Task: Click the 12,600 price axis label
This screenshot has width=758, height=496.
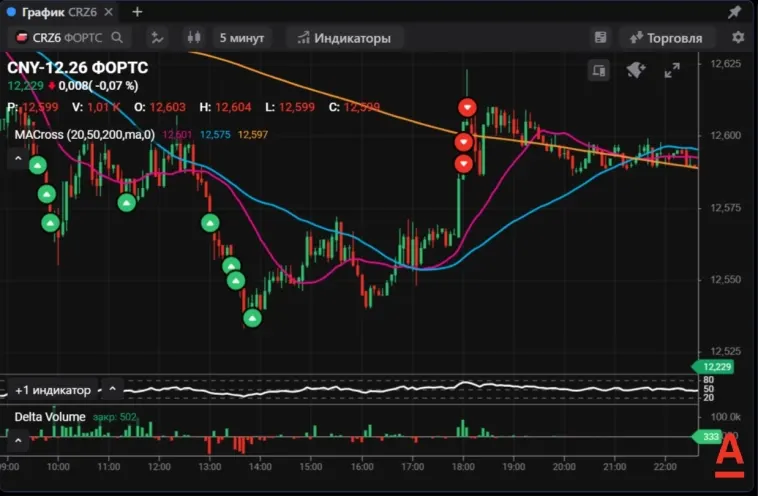Action: (x=725, y=136)
